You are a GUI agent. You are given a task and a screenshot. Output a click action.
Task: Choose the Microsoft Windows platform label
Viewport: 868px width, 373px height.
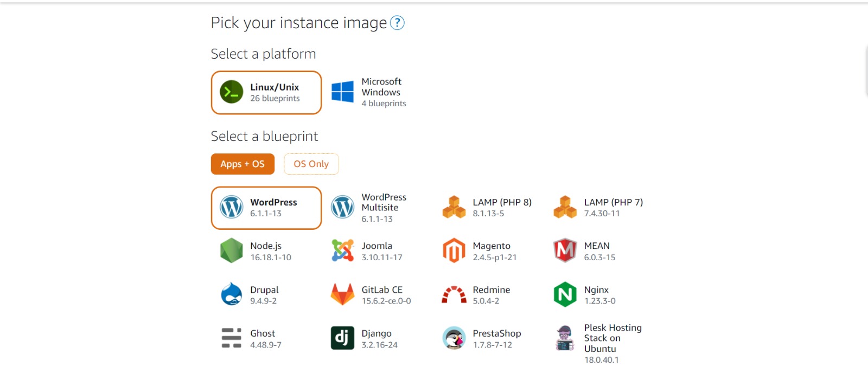pyautogui.click(x=381, y=87)
